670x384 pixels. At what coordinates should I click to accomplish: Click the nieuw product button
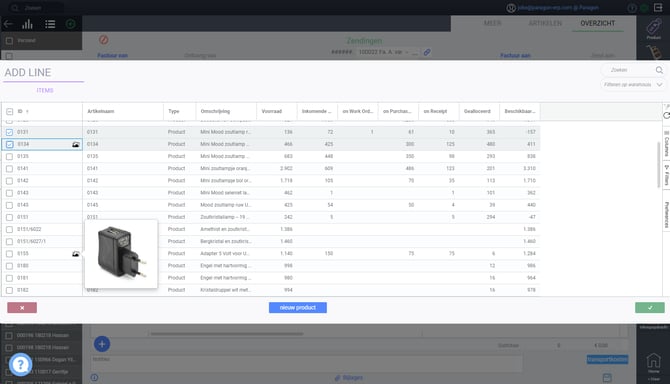(x=298, y=308)
